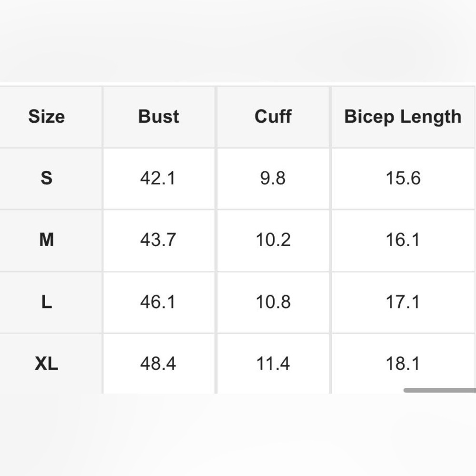Select the cuff value 10.2
Screen dimensions: 476x476
coord(273,240)
